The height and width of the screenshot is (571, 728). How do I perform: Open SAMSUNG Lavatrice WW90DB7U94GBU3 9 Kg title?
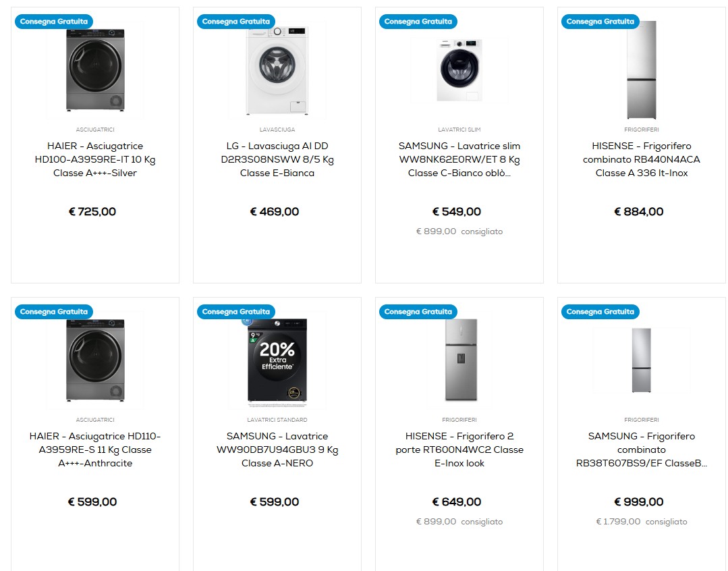[x=277, y=450]
